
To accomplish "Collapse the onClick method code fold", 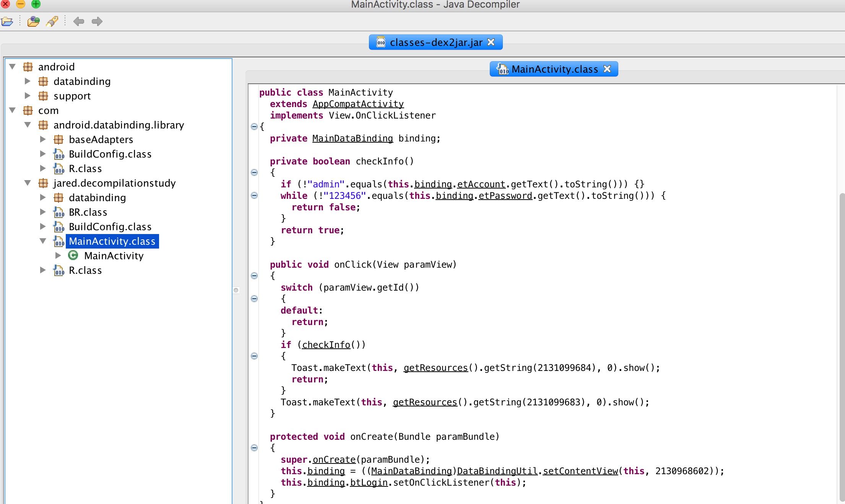I will [x=254, y=276].
